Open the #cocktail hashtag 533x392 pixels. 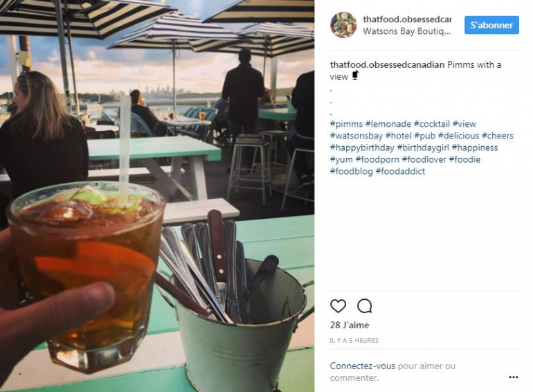coord(432,124)
